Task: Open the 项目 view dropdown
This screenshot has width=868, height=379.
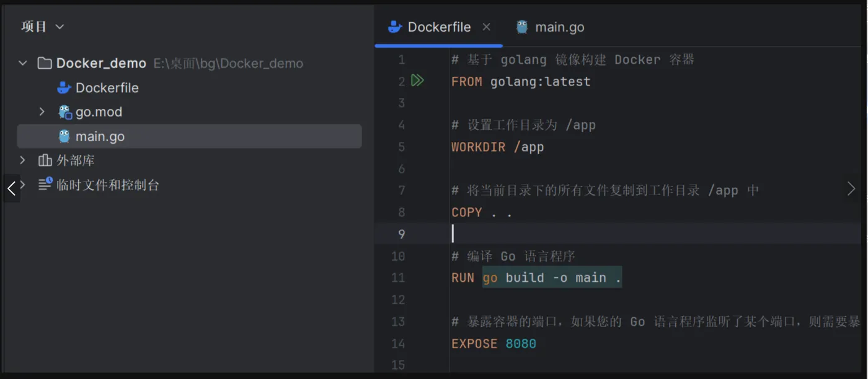Action: click(x=43, y=27)
